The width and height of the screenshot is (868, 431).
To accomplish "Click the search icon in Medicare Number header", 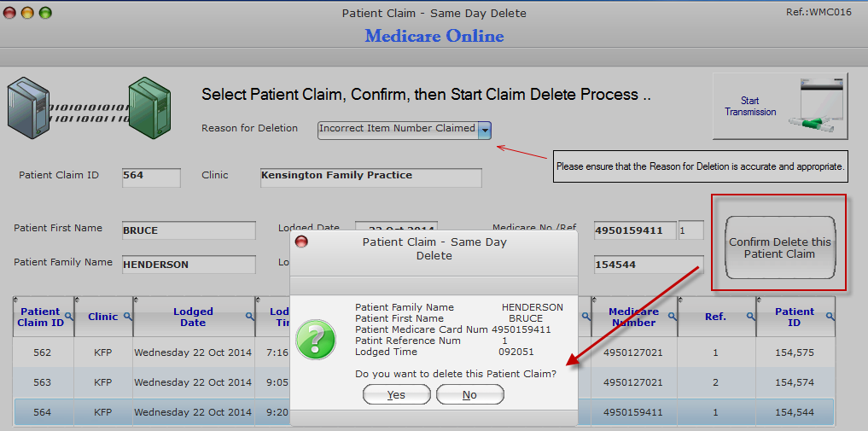I will click(672, 316).
